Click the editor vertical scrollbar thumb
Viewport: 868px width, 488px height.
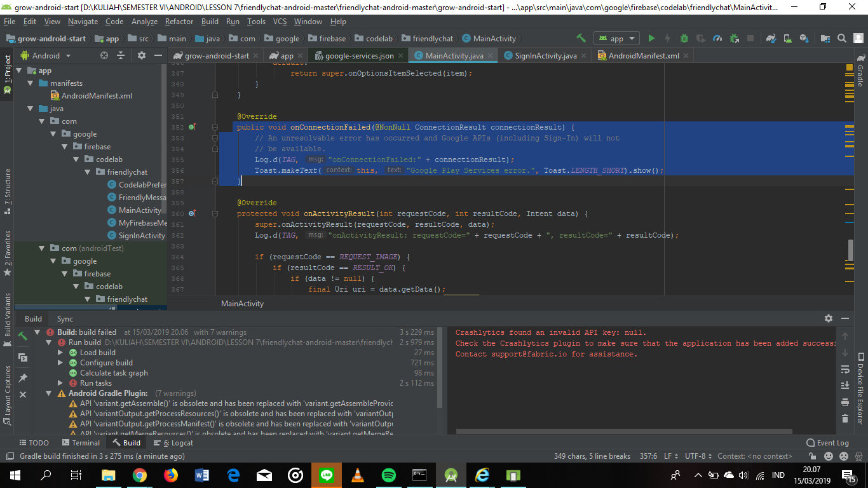pos(851,250)
